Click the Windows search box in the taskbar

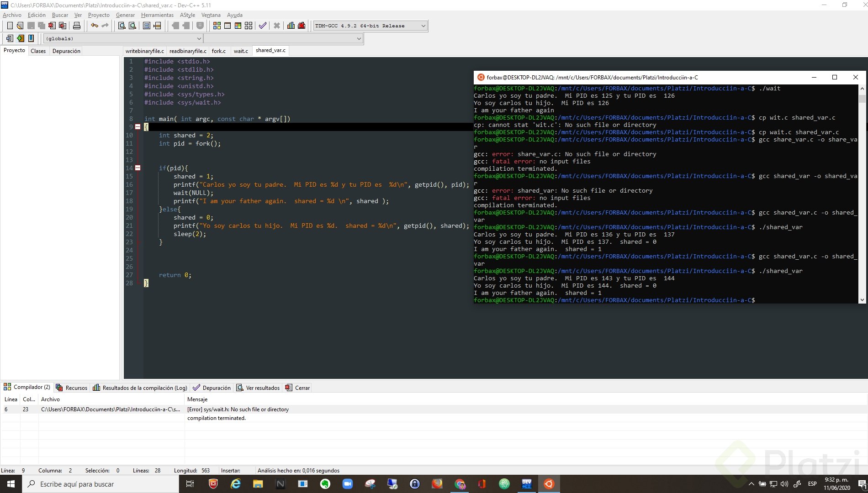(101, 484)
